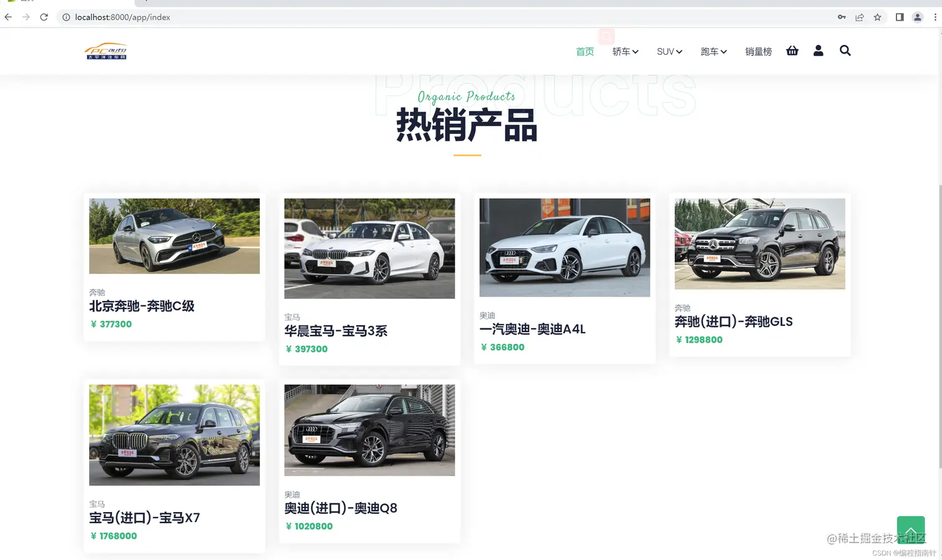Bookmark this page with star icon

(x=877, y=17)
